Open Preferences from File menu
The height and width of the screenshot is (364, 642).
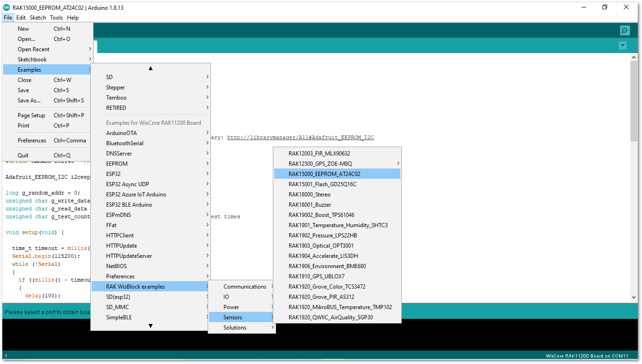47,141
